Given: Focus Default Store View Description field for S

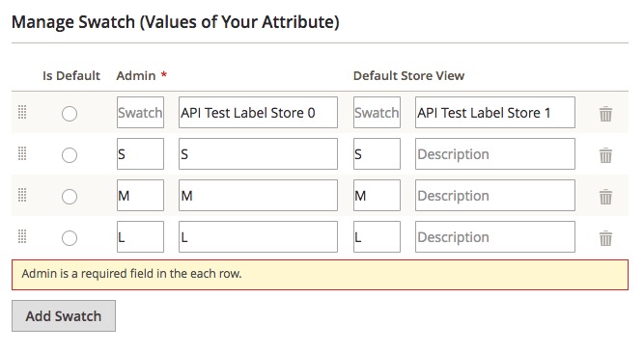Looking at the screenshot, I should [x=495, y=154].
